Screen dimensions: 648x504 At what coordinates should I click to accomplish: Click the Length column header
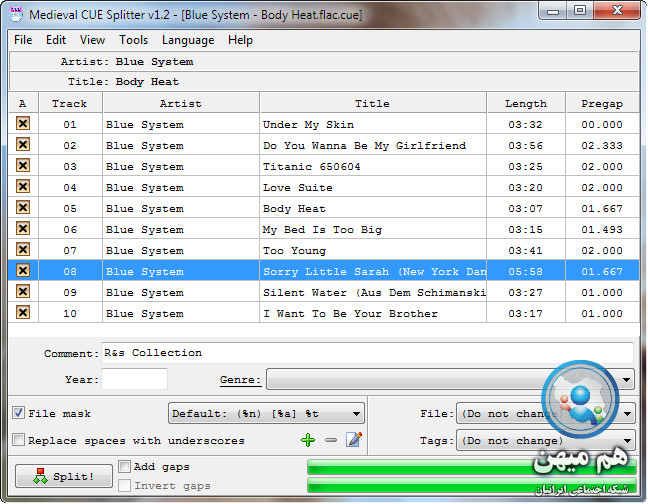tap(526, 103)
